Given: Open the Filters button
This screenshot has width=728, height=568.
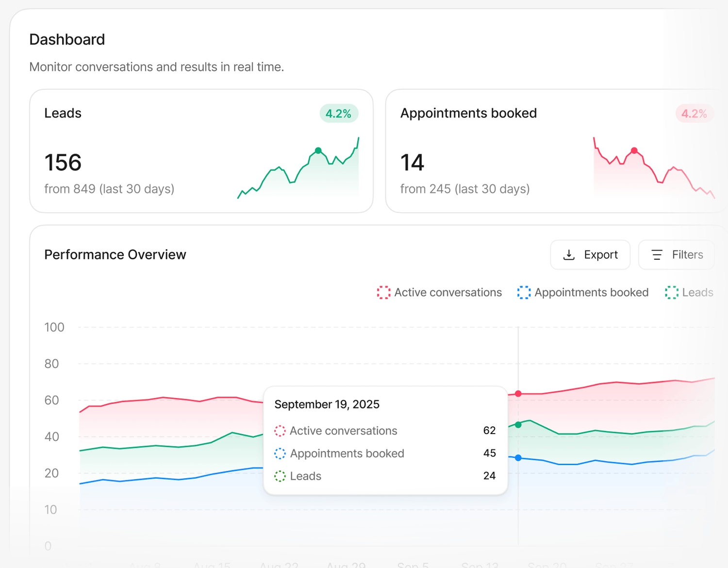Looking at the screenshot, I should coord(677,255).
